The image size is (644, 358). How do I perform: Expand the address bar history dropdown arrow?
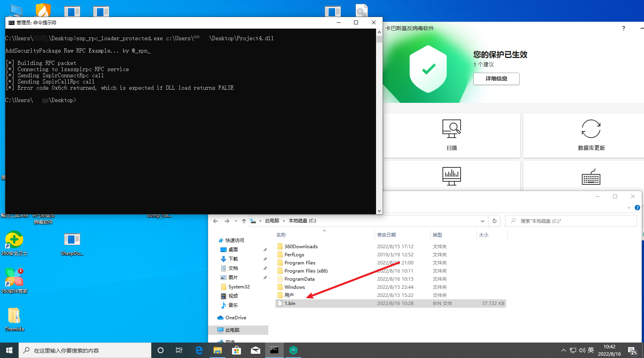click(482, 221)
